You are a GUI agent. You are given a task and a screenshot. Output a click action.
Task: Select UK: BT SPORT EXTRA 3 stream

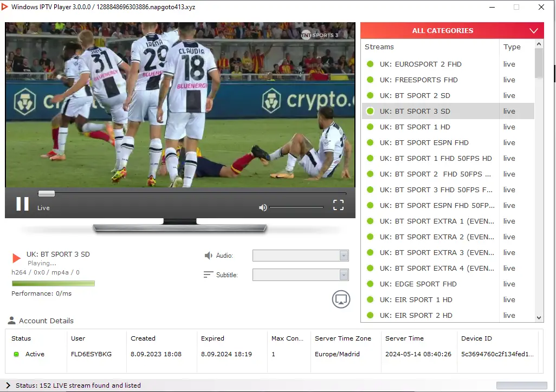point(448,253)
